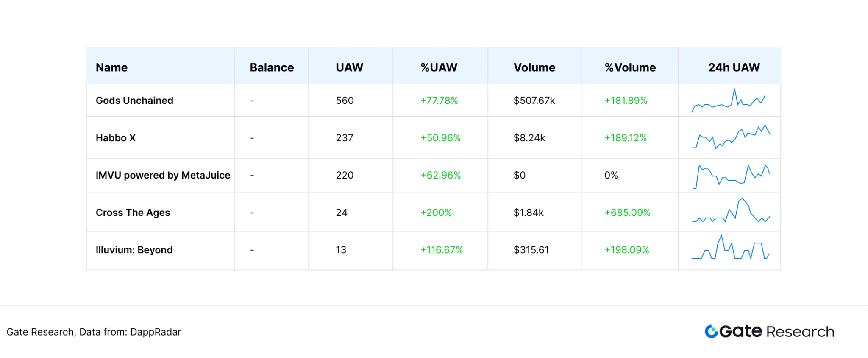868x358 pixels.
Task: Click the Gate Research logo icon
Action: tap(711, 331)
